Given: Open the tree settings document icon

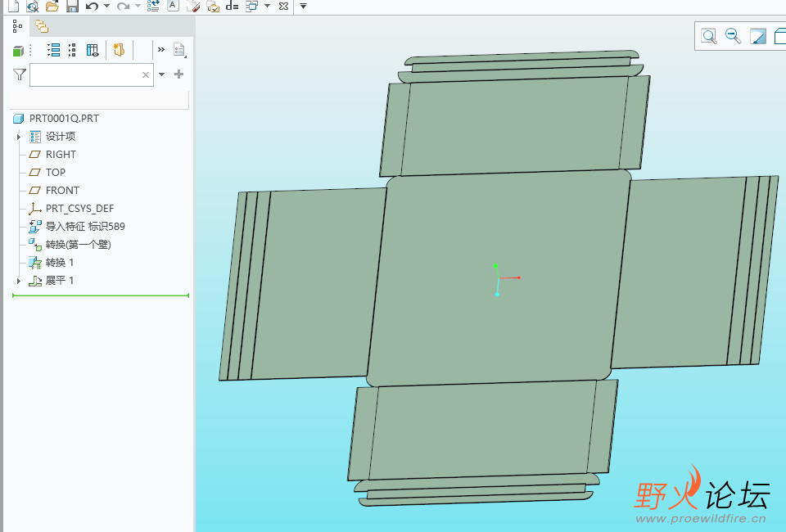Looking at the screenshot, I should [x=179, y=50].
